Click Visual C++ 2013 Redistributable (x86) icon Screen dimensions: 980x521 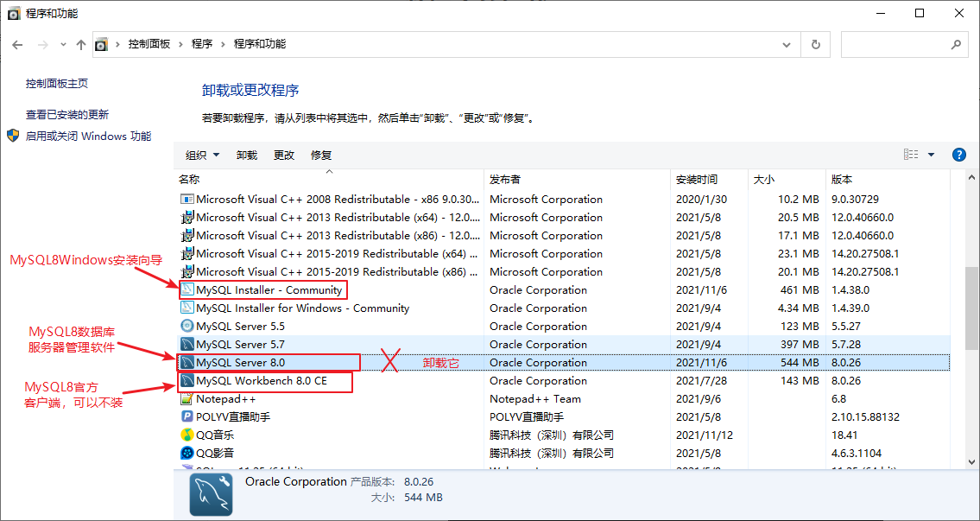tap(187, 235)
